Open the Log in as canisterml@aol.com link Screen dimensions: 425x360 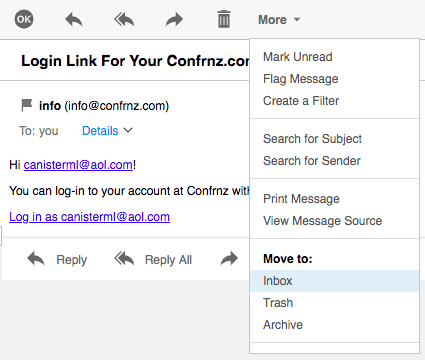[x=89, y=217]
